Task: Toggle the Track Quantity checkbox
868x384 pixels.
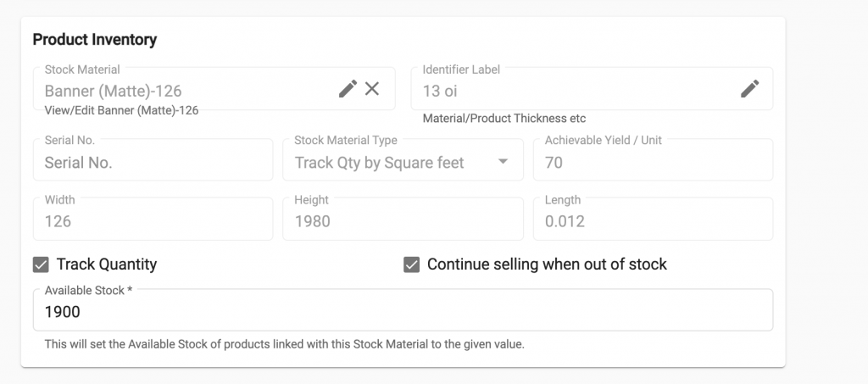Action: (x=41, y=264)
